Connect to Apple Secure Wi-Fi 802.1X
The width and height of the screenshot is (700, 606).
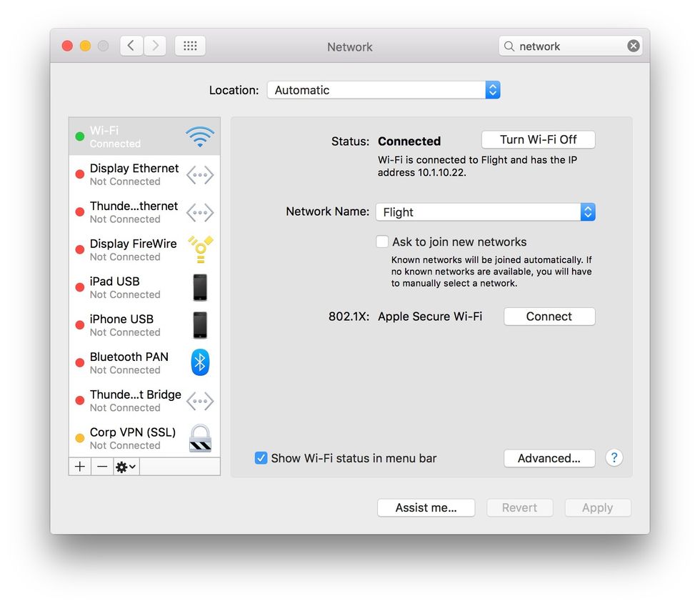(549, 317)
